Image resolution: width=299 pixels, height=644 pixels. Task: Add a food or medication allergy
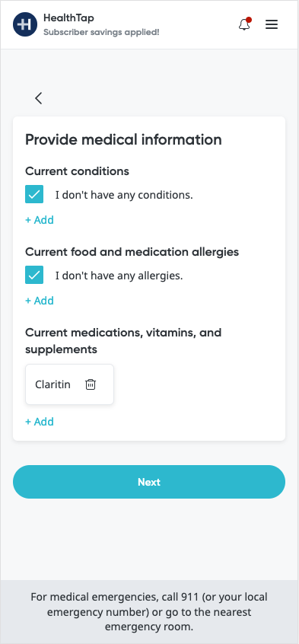pyautogui.click(x=40, y=301)
